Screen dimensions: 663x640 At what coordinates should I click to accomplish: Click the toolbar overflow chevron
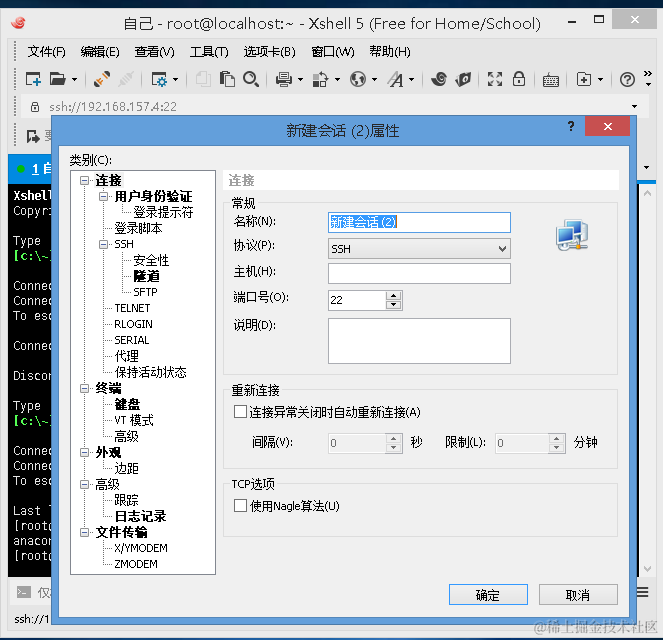[x=648, y=74]
